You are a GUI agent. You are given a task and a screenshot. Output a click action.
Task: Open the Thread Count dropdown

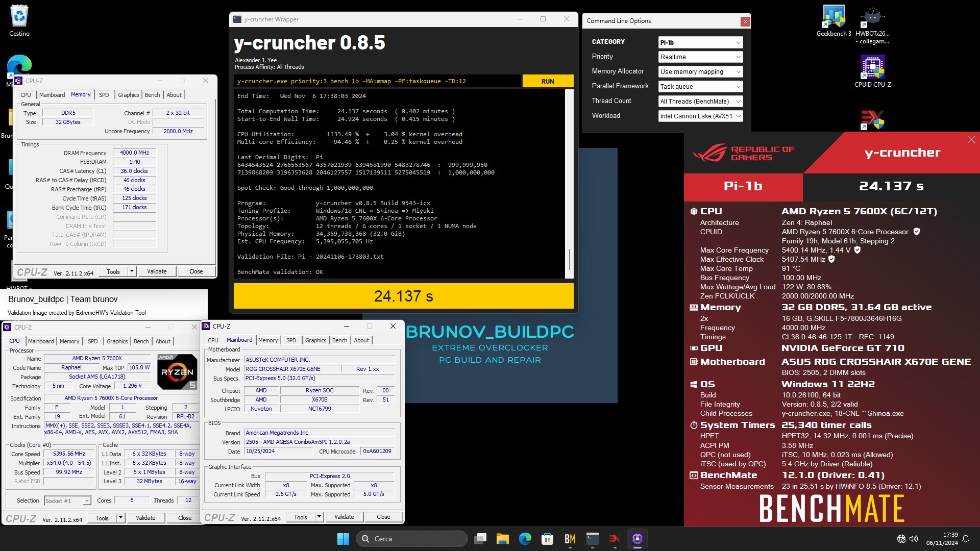700,102
